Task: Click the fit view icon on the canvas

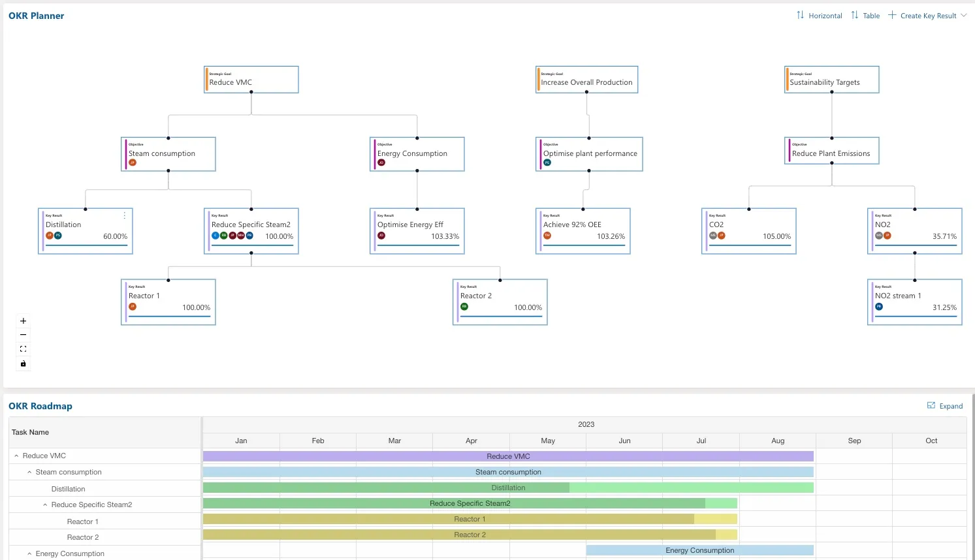Action: [x=24, y=349]
